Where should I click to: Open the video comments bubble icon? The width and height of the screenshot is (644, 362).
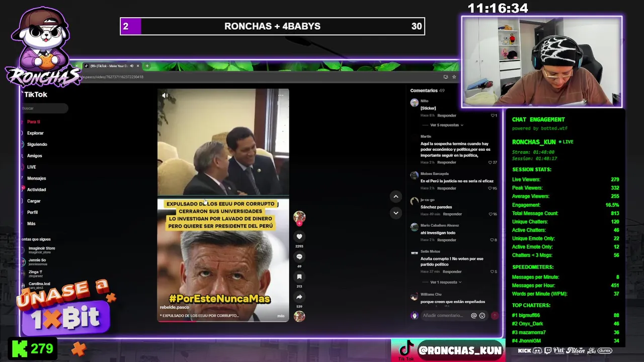tap(299, 256)
